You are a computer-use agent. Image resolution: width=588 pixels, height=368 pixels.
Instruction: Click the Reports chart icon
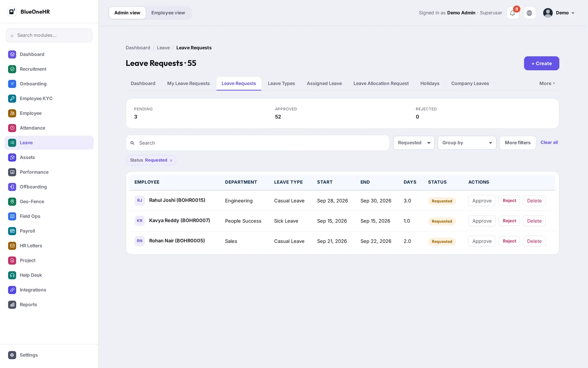[x=12, y=305]
